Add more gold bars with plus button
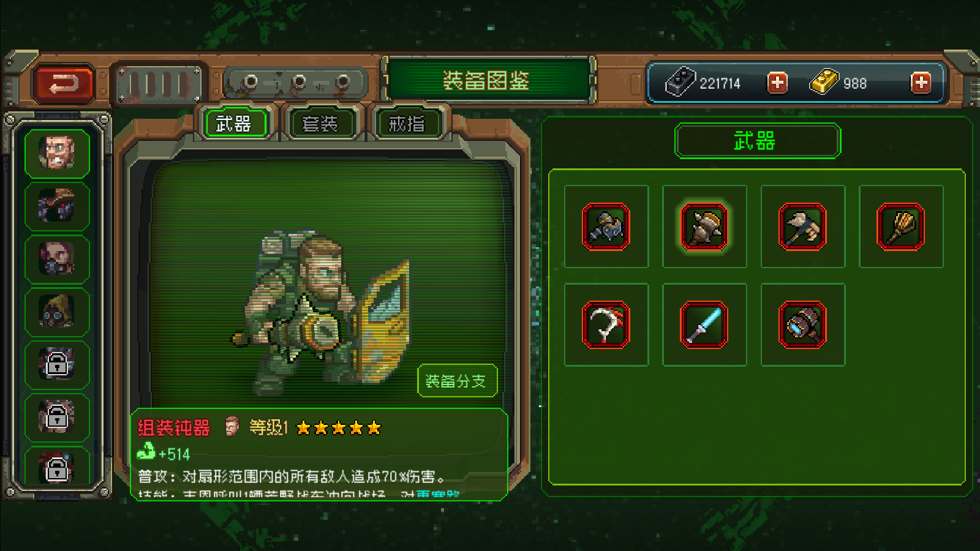This screenshot has height=551, width=980. tap(921, 83)
